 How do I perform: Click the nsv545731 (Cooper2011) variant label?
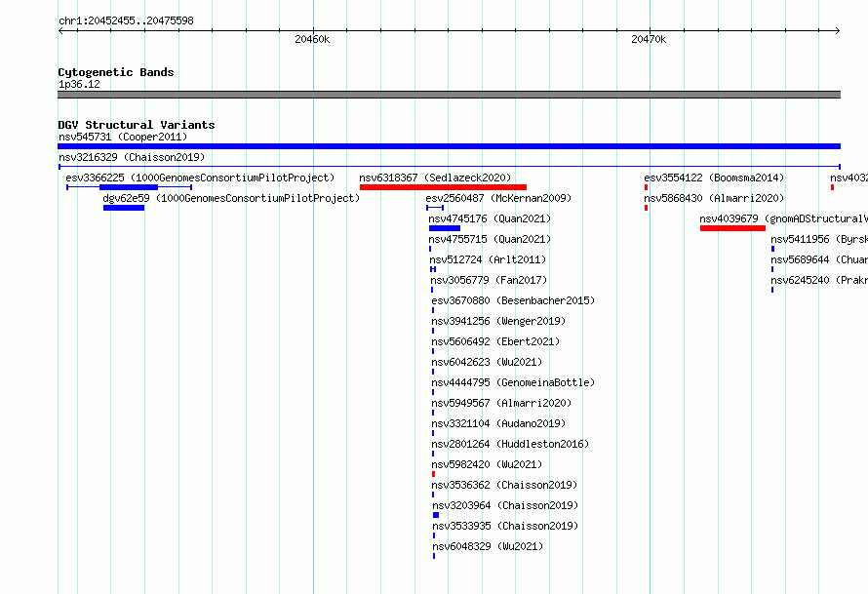pos(123,137)
